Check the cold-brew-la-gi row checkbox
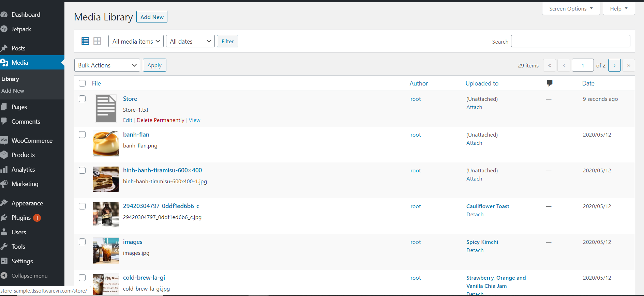 click(x=82, y=278)
